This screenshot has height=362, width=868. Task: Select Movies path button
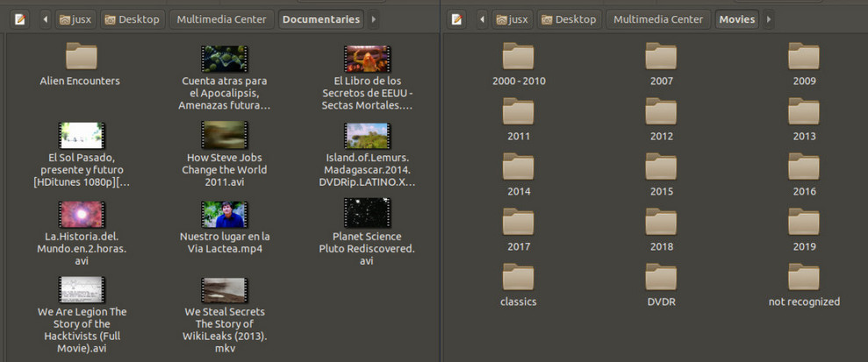coord(737,20)
